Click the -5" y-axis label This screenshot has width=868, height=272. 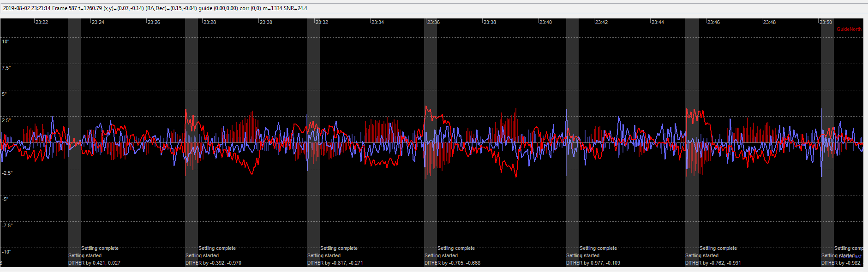tap(5, 199)
